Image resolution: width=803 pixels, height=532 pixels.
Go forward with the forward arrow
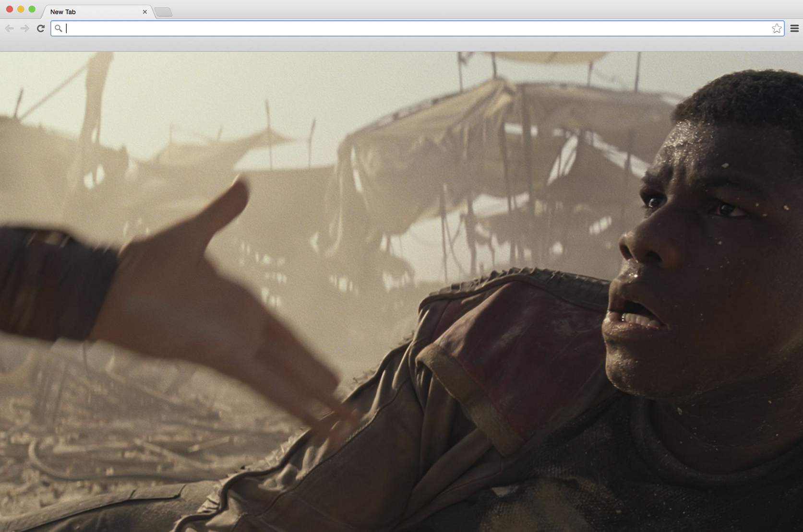[25, 29]
